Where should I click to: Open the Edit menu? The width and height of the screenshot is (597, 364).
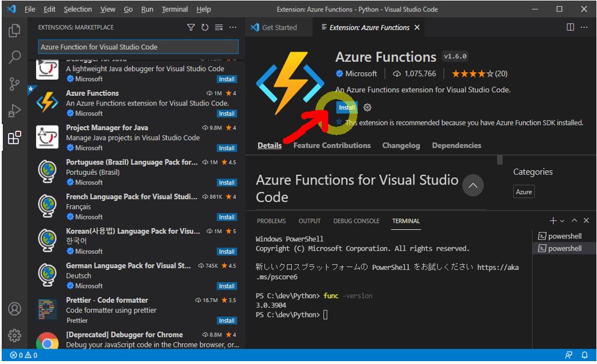49,9
